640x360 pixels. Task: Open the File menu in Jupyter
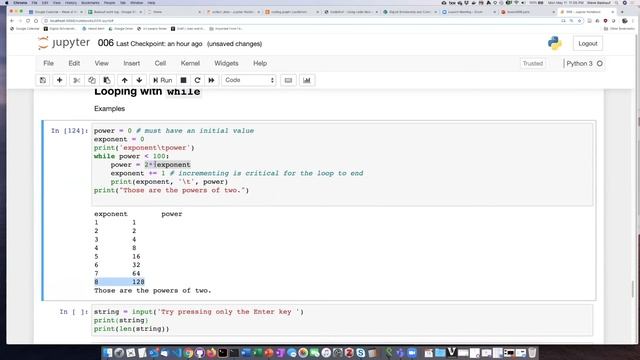pyautogui.click(x=49, y=63)
